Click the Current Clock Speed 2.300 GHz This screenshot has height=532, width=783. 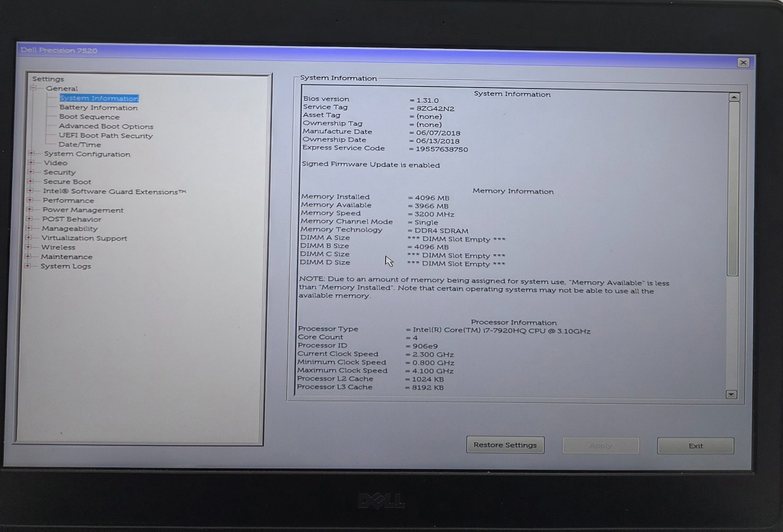point(433,355)
